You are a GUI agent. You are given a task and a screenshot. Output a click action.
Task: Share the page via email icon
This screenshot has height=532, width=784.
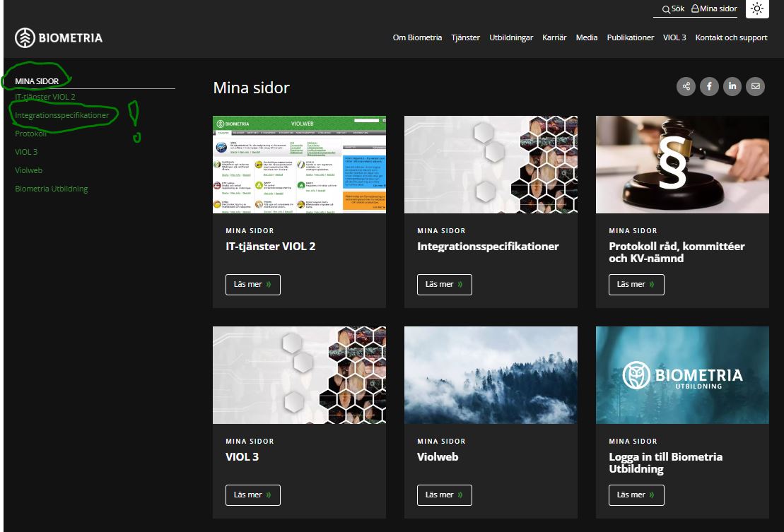pyautogui.click(x=756, y=86)
